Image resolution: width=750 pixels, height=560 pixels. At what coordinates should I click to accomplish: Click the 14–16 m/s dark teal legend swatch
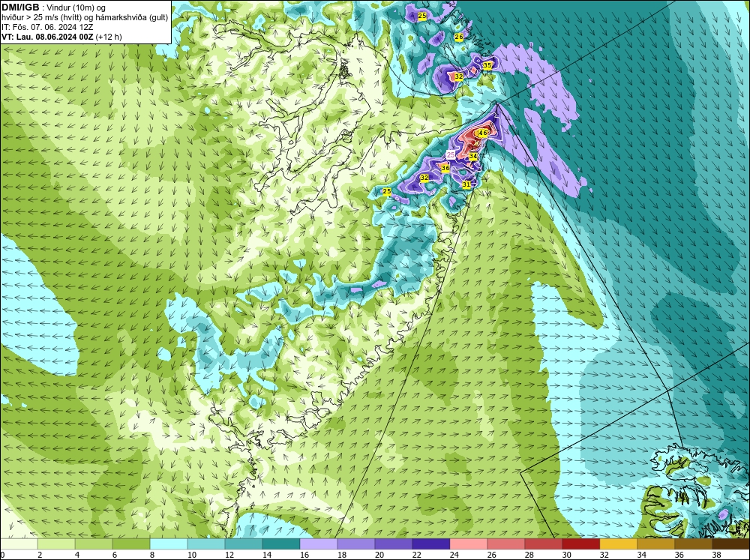click(x=281, y=544)
